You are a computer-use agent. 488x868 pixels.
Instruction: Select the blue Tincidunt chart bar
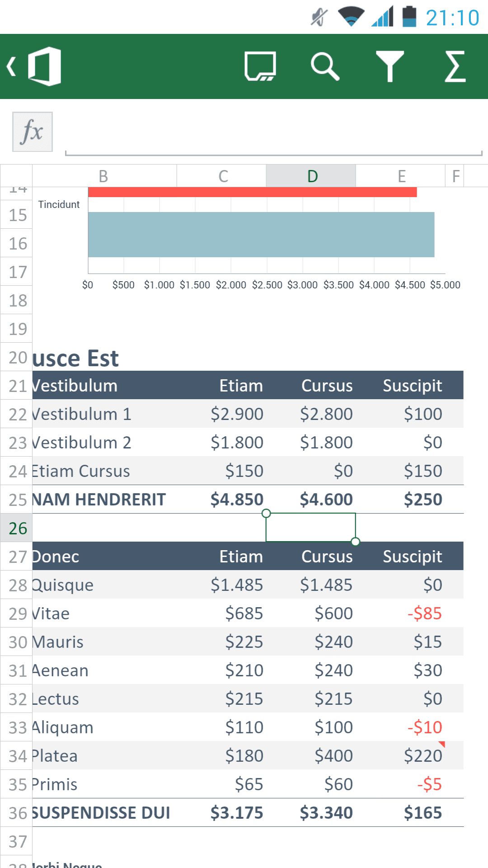[x=261, y=235]
